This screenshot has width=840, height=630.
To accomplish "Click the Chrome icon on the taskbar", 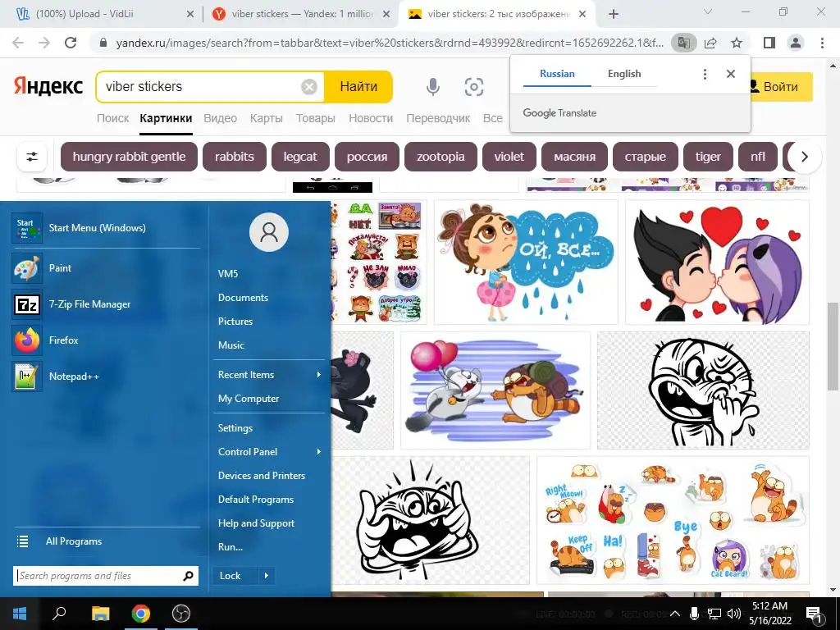I will (141, 614).
